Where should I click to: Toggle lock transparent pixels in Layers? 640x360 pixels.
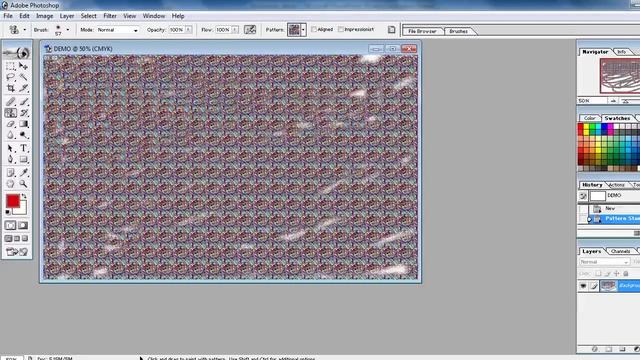pyautogui.click(x=598, y=273)
